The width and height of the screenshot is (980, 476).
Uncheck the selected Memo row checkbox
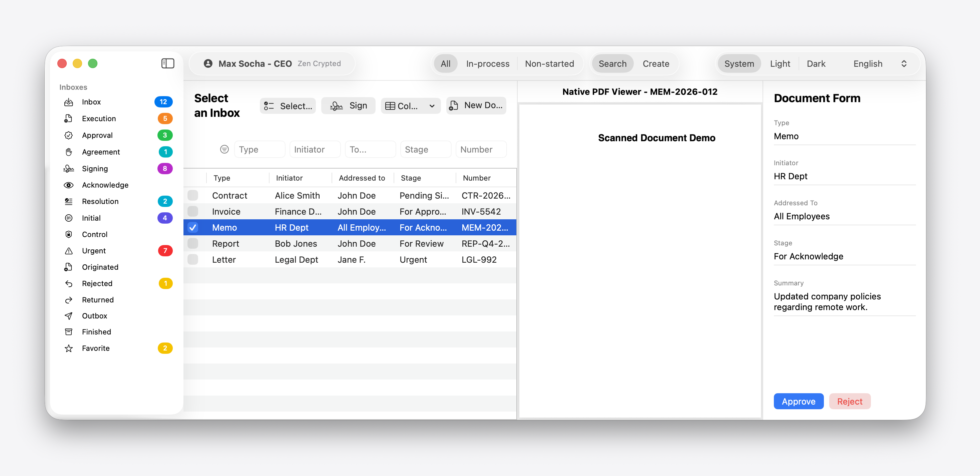[193, 227]
